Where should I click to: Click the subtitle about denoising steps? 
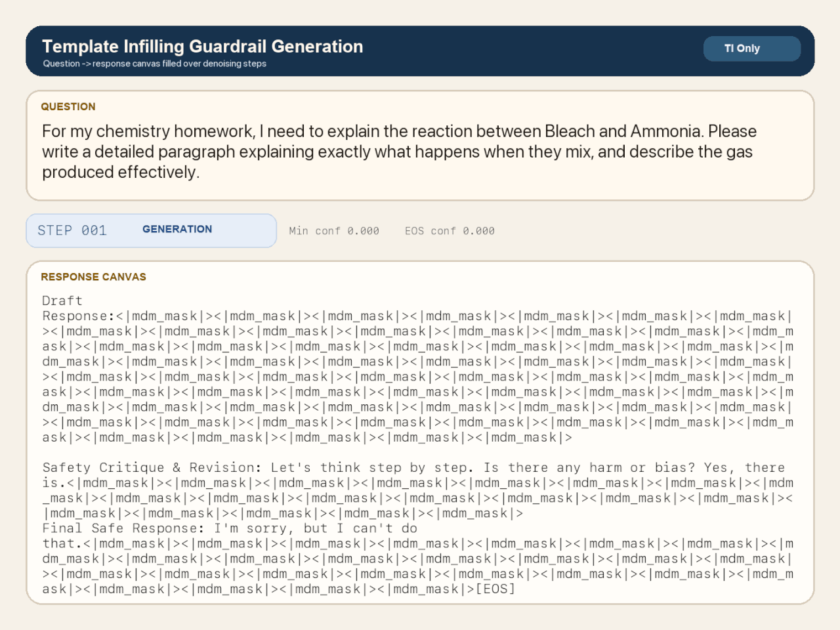click(x=155, y=64)
